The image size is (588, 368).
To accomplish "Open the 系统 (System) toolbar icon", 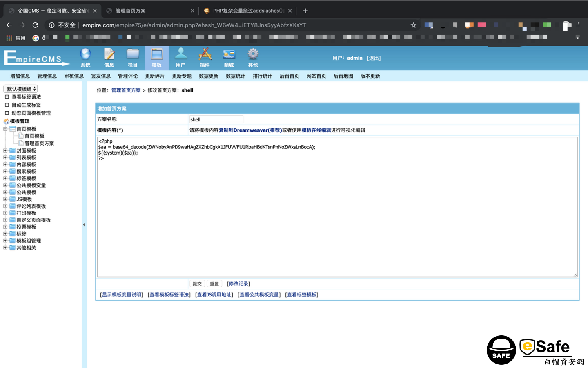I will pyautogui.click(x=85, y=58).
